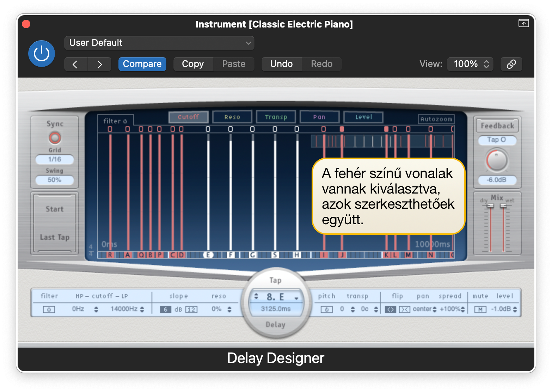Select tap E in identification bar
The height and width of the screenshot is (392, 552).
[x=208, y=255]
